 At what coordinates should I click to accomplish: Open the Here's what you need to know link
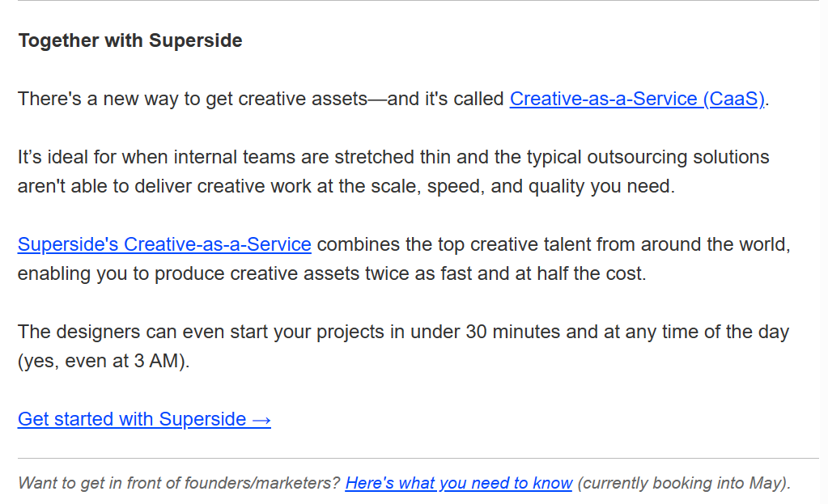tap(458, 483)
